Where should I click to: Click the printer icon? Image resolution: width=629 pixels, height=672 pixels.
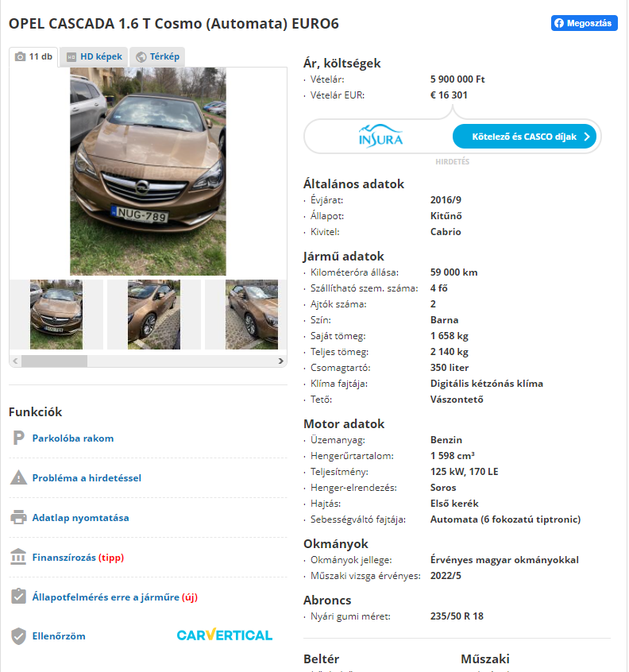point(18,517)
